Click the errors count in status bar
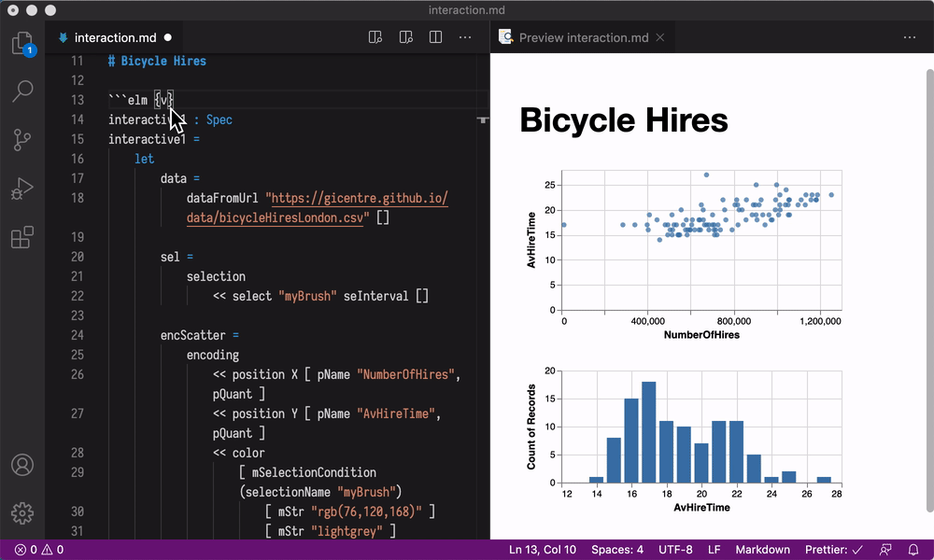This screenshot has width=934, height=560. point(25,550)
